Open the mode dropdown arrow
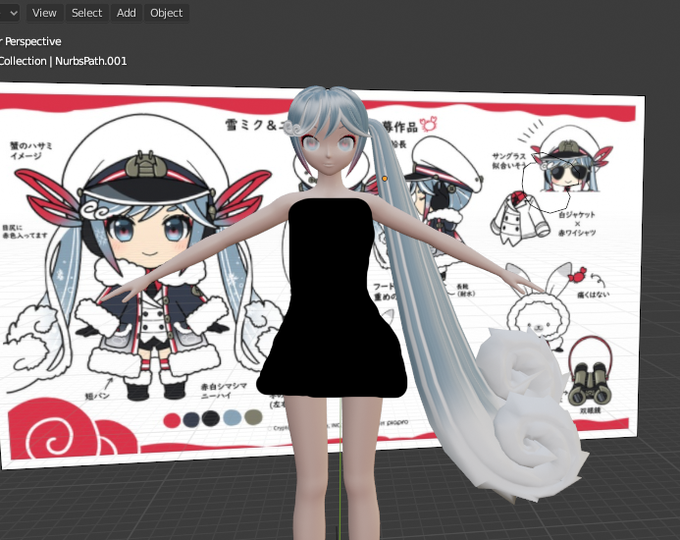The width and height of the screenshot is (680, 540). (13, 13)
